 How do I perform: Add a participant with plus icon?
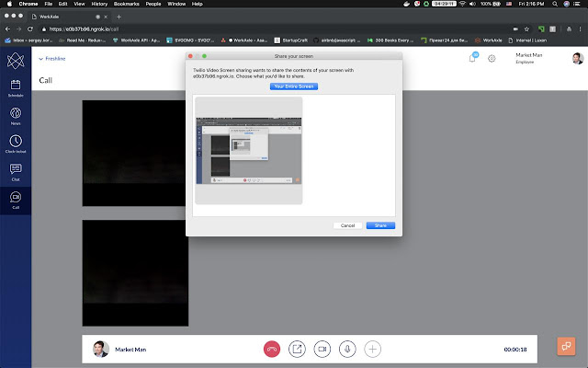tap(372, 350)
